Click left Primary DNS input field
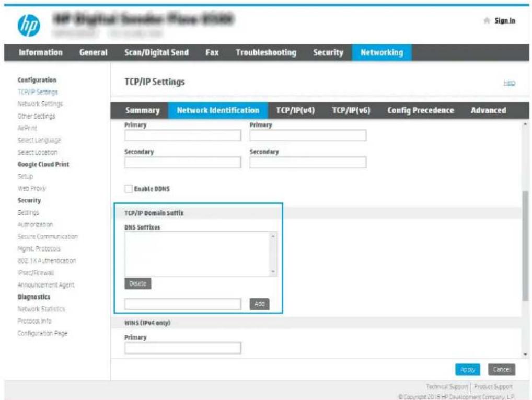This screenshot has height=400, width=532. [182, 135]
